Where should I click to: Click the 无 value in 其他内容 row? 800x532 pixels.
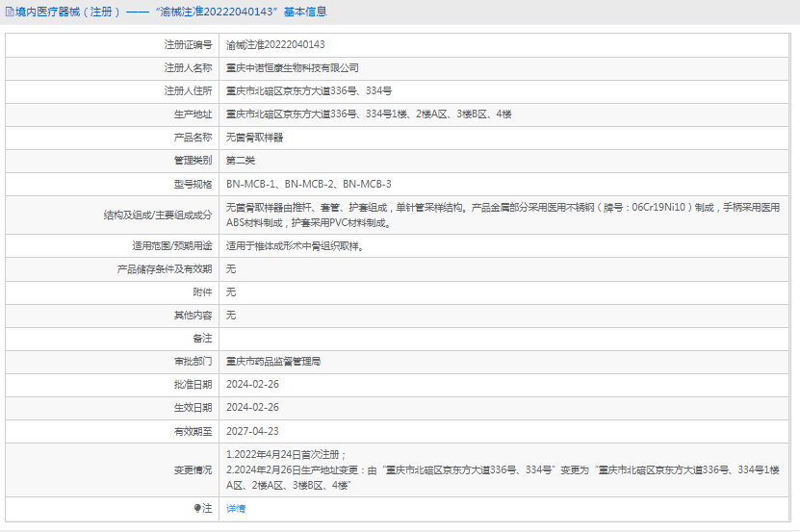click(x=231, y=316)
